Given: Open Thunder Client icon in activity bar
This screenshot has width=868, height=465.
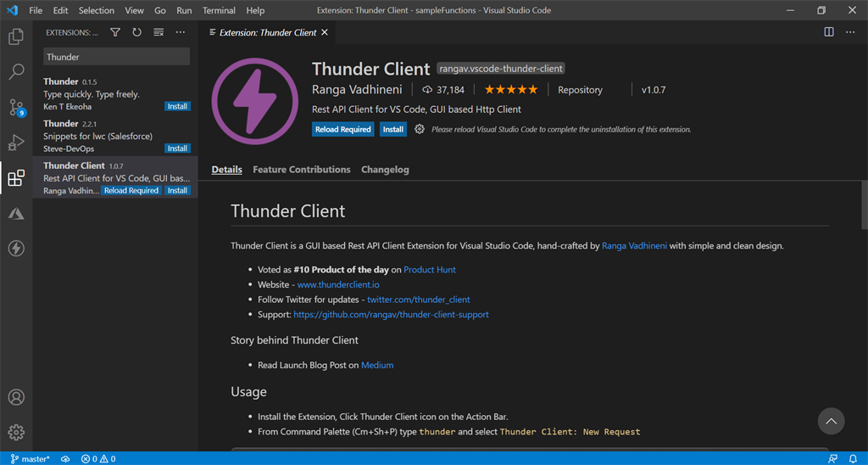Looking at the screenshot, I should [x=16, y=249].
